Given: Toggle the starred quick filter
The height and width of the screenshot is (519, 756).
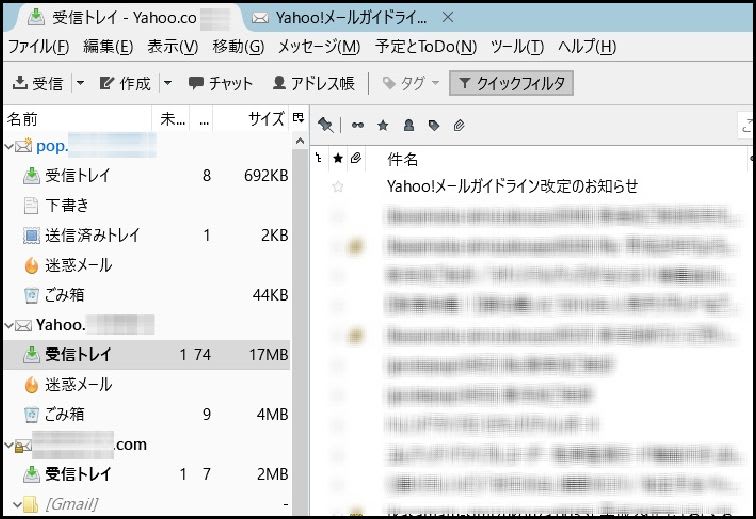Looking at the screenshot, I should coord(383,125).
